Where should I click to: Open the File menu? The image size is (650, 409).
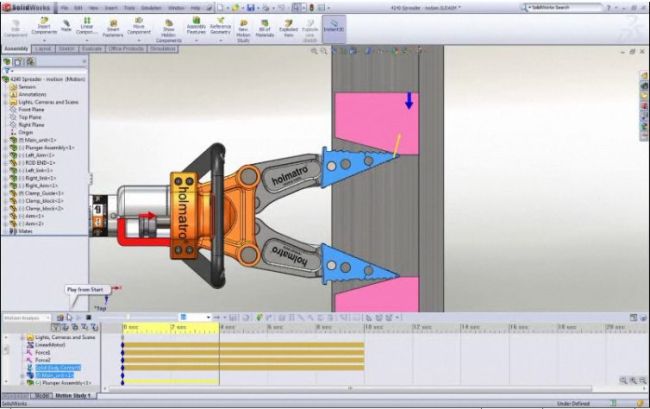65,7
